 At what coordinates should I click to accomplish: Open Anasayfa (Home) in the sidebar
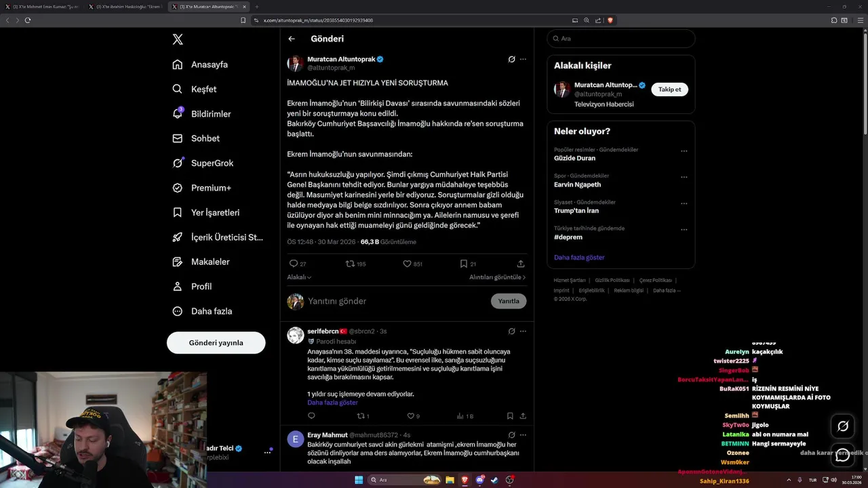pos(199,64)
